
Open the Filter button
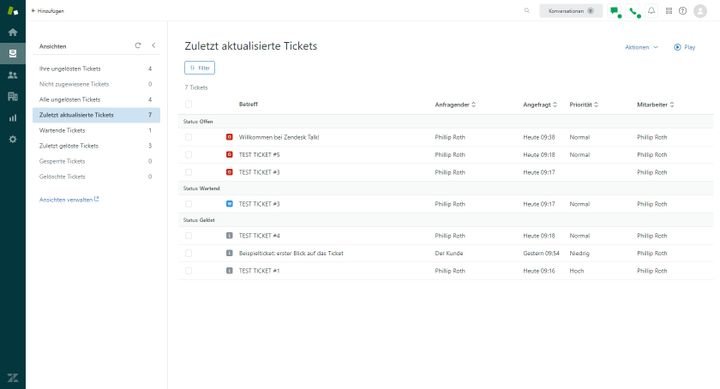coord(199,68)
